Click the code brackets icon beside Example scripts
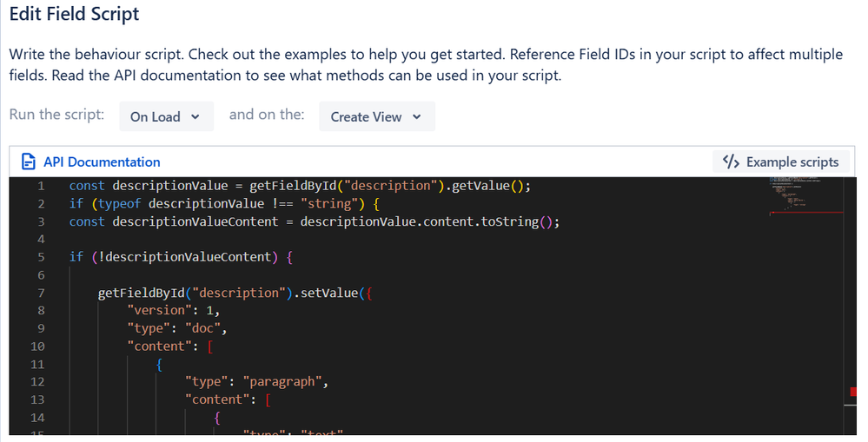This screenshot has width=868, height=442. point(731,162)
